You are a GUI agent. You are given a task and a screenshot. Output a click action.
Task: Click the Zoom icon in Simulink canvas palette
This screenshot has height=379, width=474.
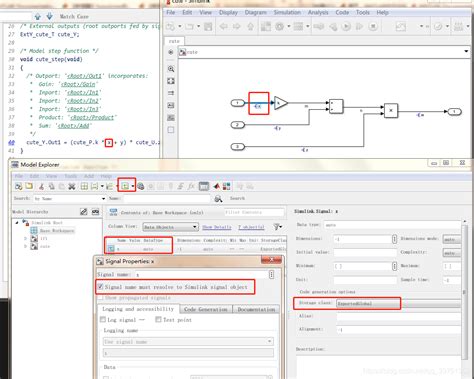171,69
